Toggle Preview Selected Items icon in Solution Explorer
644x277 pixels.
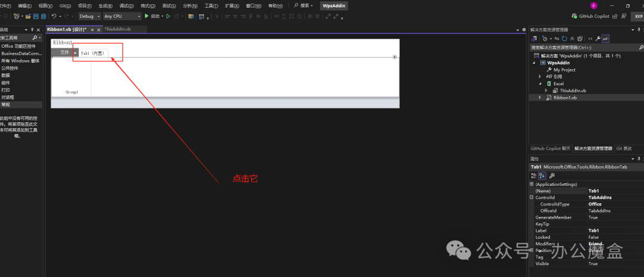pos(606,39)
